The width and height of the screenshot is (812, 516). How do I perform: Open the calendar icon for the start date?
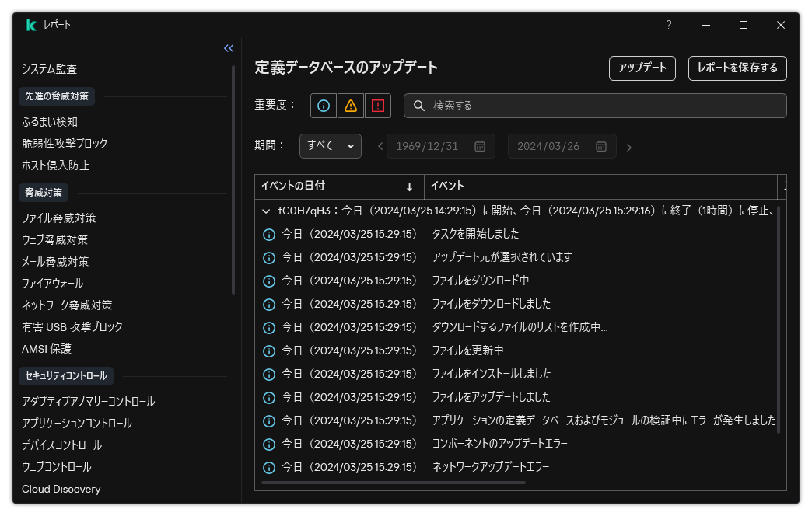[482, 145]
